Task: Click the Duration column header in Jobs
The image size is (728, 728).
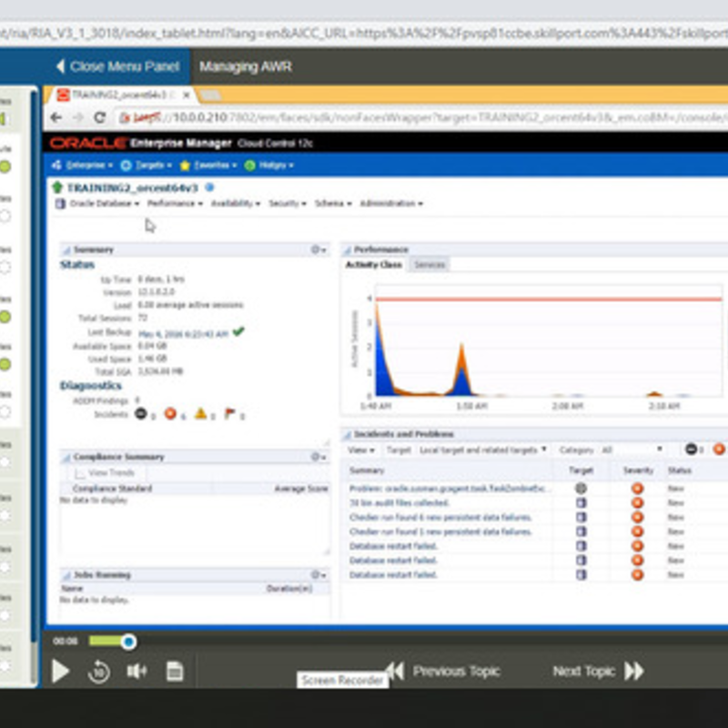Action: click(289, 588)
